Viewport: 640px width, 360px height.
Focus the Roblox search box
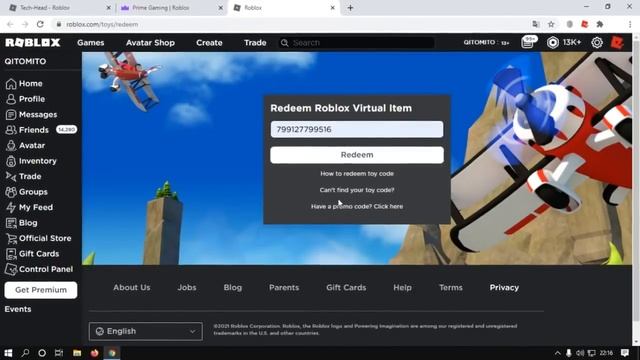(x=357, y=42)
